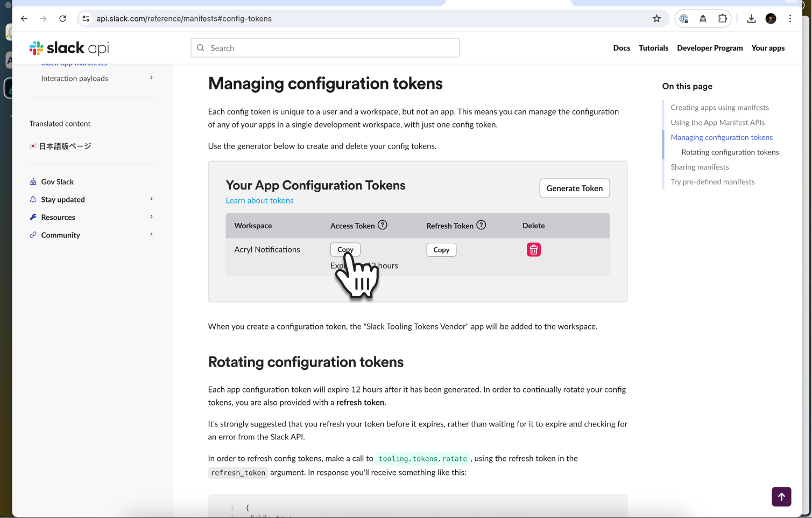Go to Your apps

pyautogui.click(x=768, y=48)
